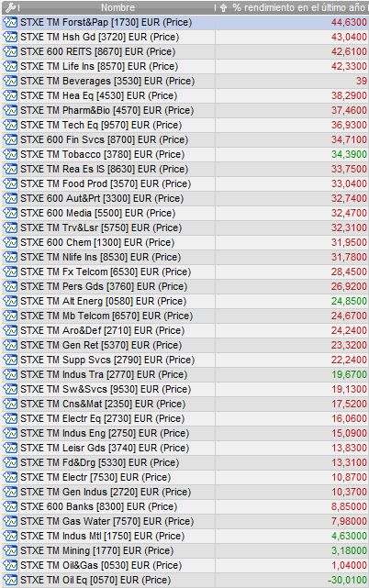Image resolution: width=369 pixels, height=588 pixels.
Task: Click chart icon for STXE TM Forst&Pap row
Action: coord(10,23)
